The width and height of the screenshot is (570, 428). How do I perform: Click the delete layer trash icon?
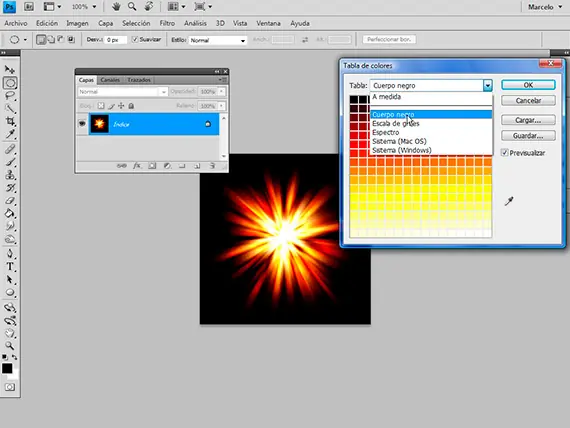tap(212, 166)
